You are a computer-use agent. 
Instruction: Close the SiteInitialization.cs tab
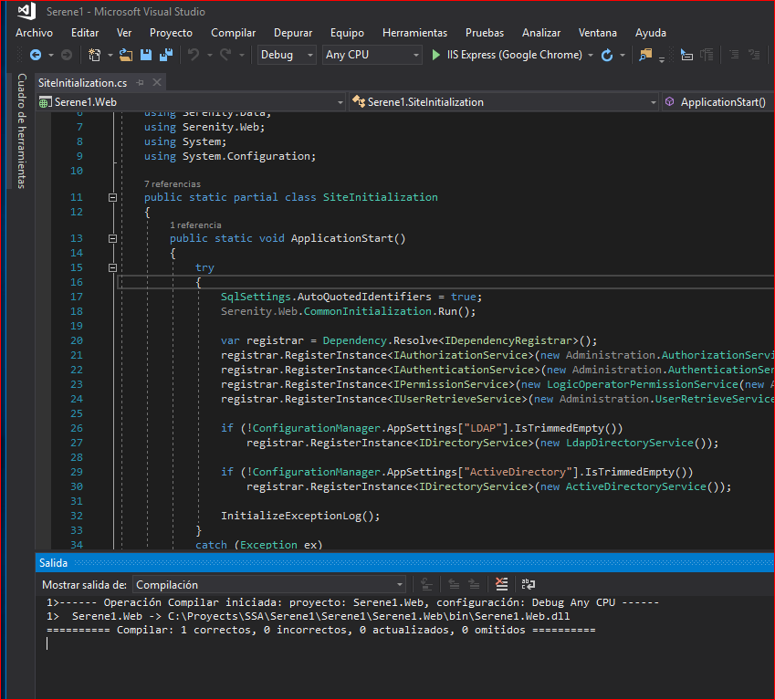click(157, 82)
